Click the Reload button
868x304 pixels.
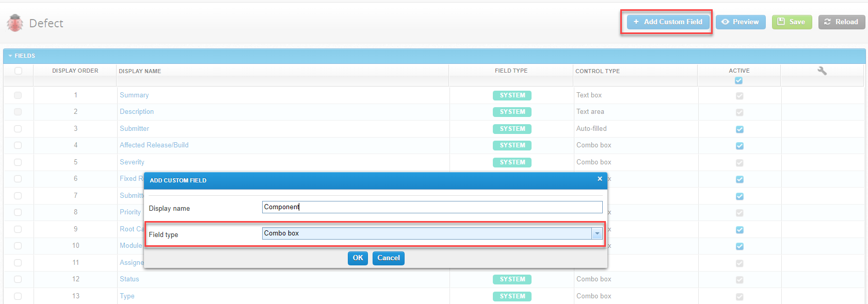841,22
